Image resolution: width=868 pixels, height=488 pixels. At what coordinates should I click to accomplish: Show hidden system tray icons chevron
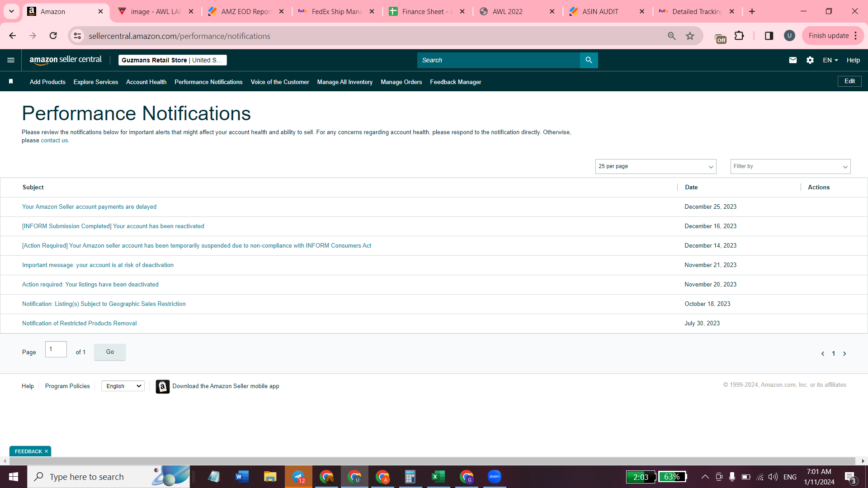tap(705, 477)
